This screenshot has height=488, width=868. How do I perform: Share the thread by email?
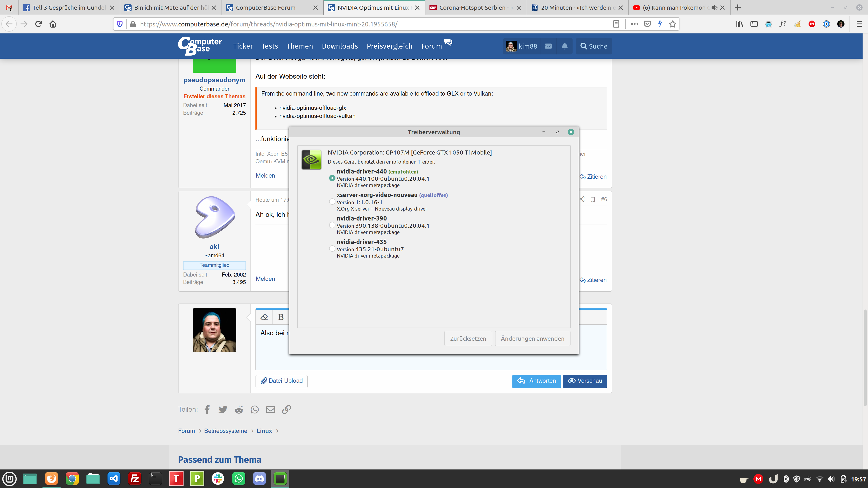pyautogui.click(x=271, y=410)
